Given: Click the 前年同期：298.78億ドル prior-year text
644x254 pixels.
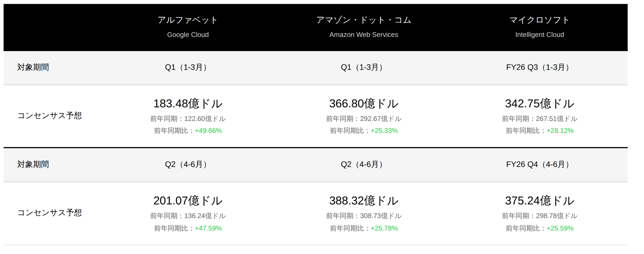Looking at the screenshot, I should [x=539, y=216].
